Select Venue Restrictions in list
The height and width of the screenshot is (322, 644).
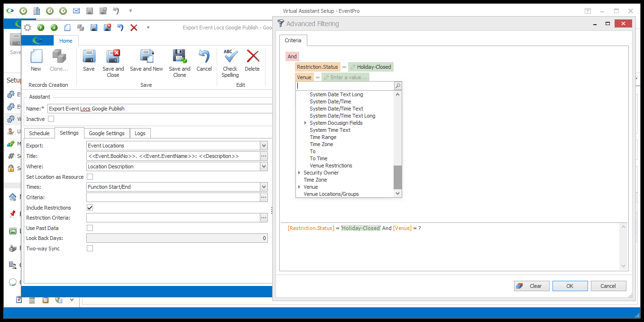(331, 166)
